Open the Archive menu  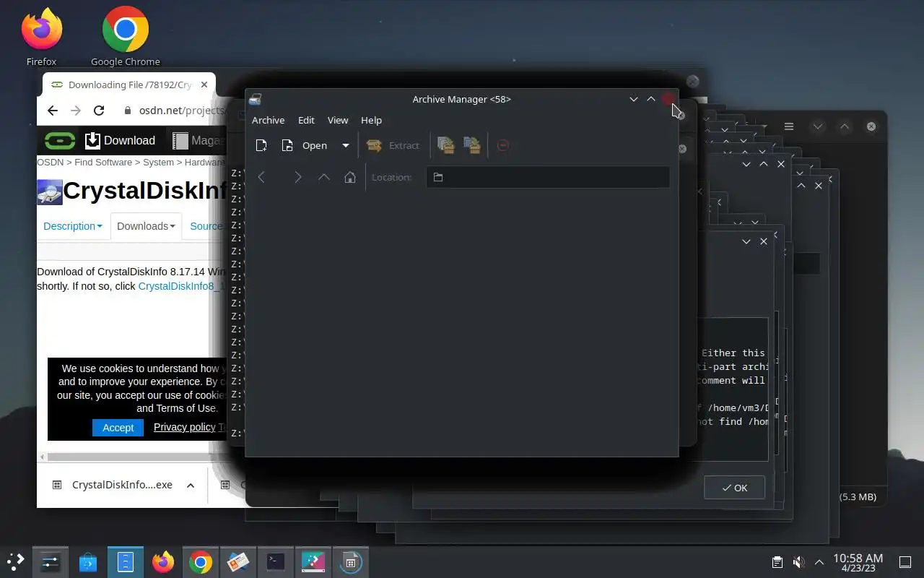pos(268,121)
